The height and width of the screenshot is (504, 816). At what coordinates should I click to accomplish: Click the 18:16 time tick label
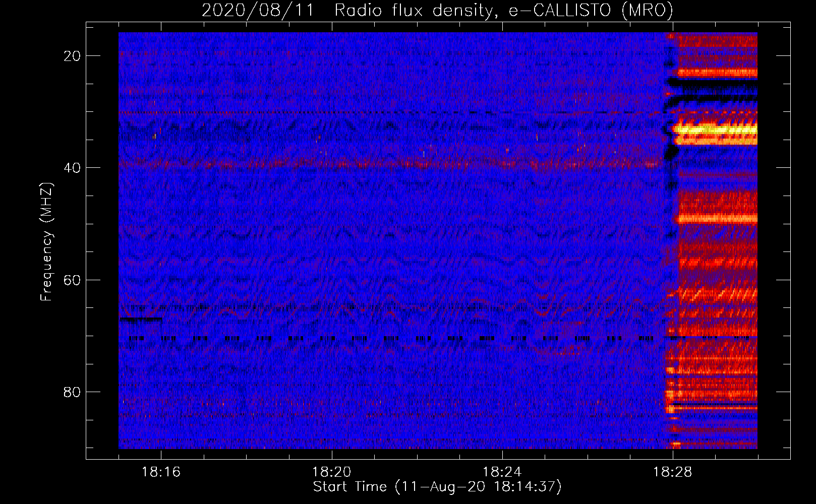pyautogui.click(x=161, y=472)
